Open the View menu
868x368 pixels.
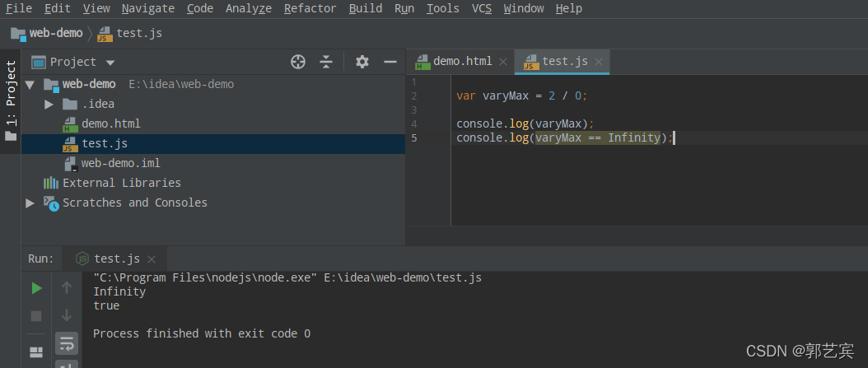point(96,8)
